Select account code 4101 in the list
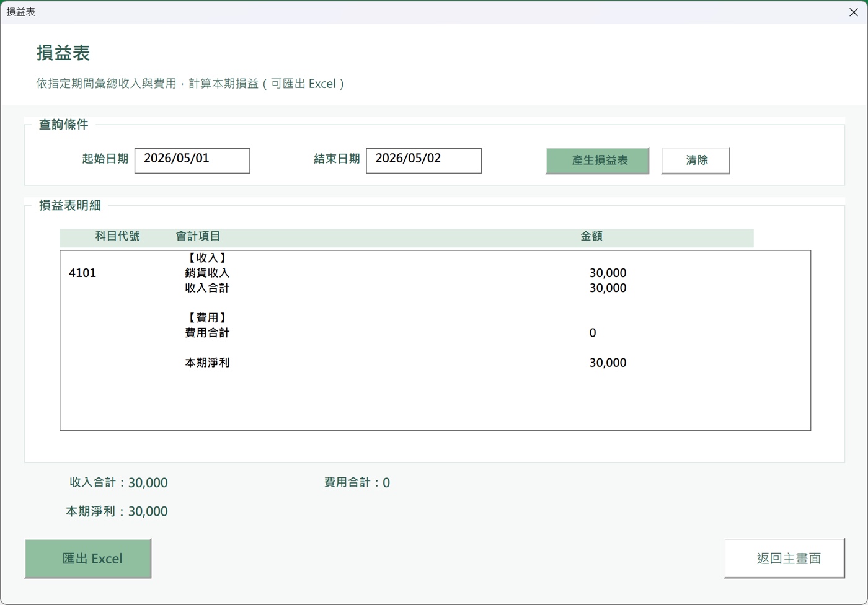 tap(82, 273)
